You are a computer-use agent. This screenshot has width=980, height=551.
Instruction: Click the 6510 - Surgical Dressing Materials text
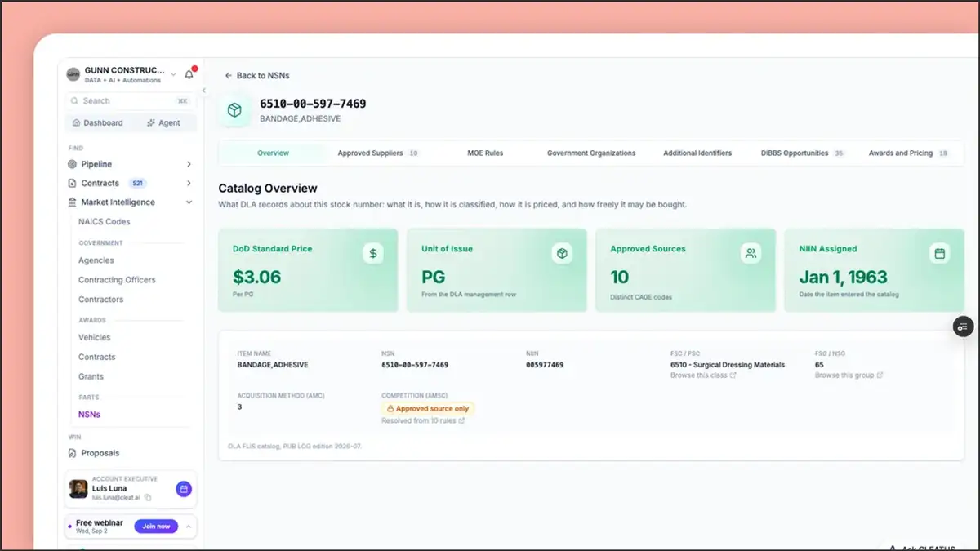coord(727,365)
